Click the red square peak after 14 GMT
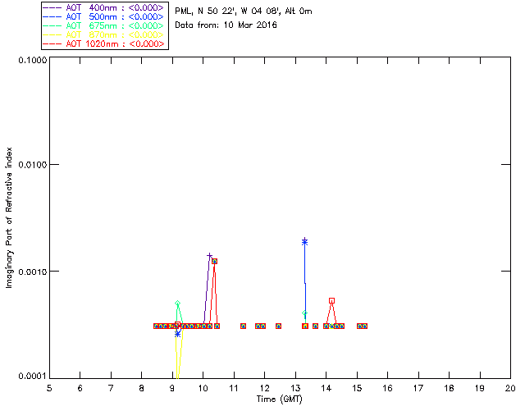Viewport: 525px width, 420px height. [x=331, y=301]
